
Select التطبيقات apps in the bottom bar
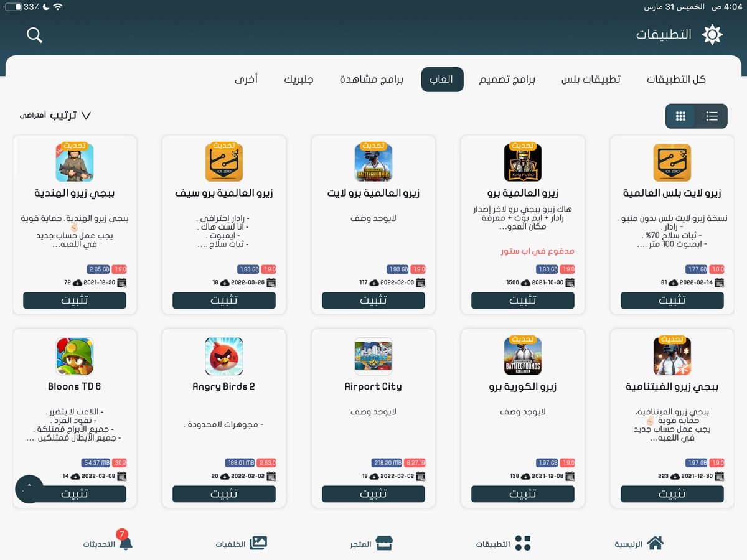pos(504,543)
